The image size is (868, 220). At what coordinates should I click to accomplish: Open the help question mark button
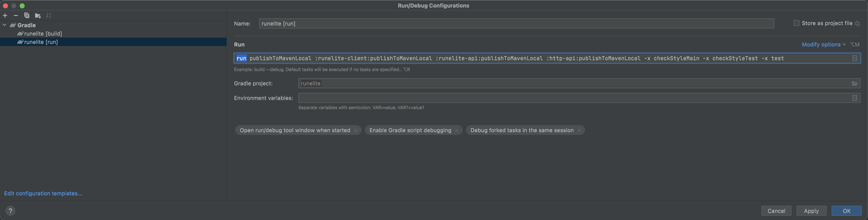tap(10, 211)
